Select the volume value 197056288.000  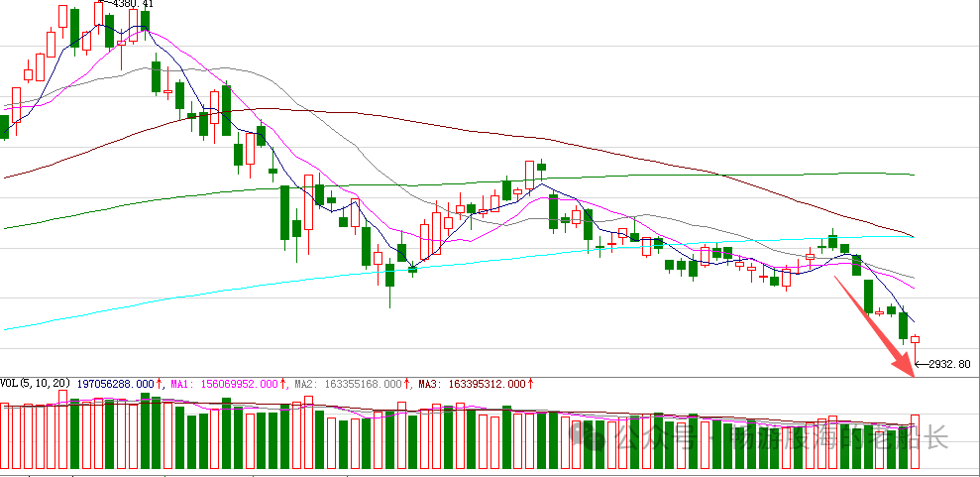(116, 383)
